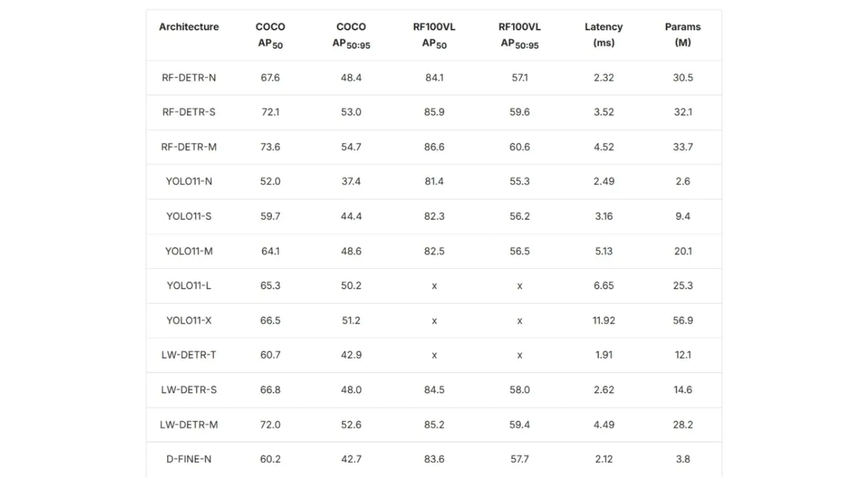Select the YOLO11-M row label
868x488 pixels.
pos(189,251)
